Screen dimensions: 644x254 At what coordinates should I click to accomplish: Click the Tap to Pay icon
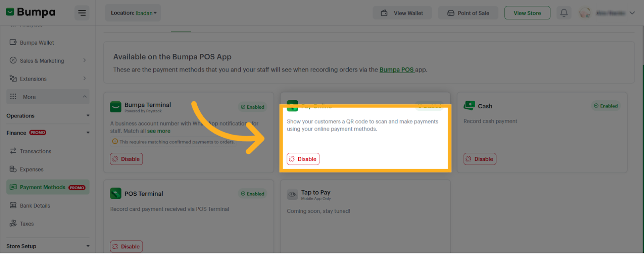click(x=293, y=194)
